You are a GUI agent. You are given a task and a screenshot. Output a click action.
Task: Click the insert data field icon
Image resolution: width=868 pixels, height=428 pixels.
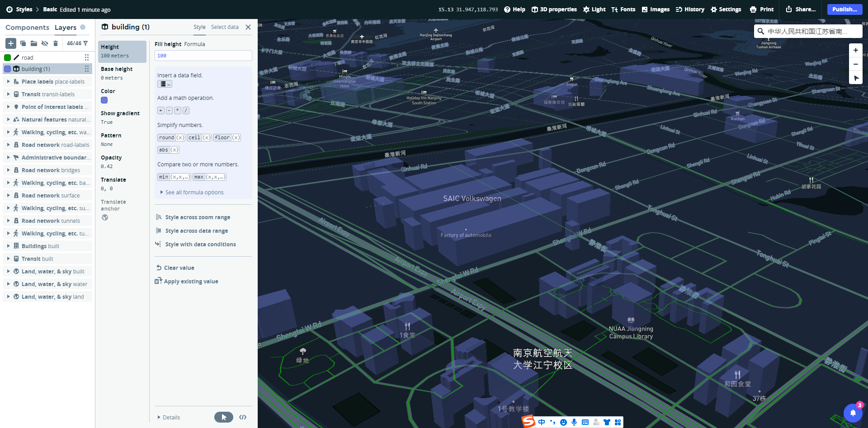coord(165,84)
